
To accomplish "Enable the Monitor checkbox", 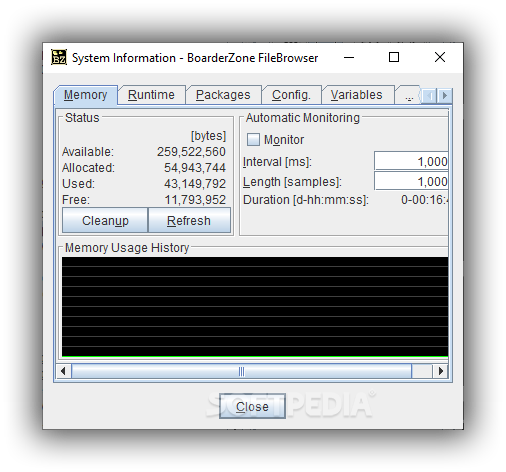I will click(x=253, y=140).
